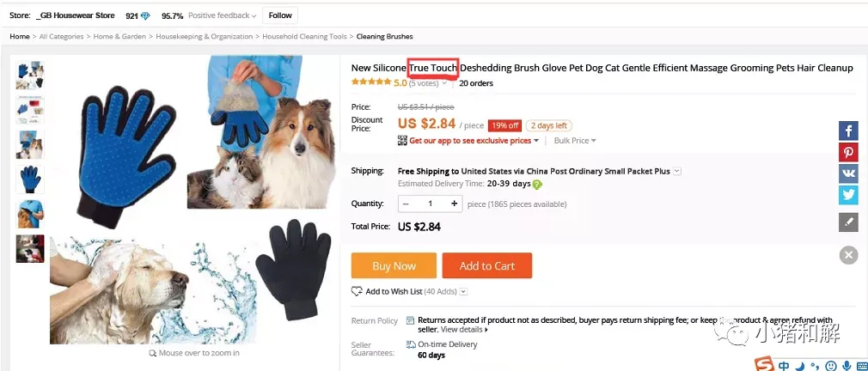Click the Buy Now button

[394, 265]
